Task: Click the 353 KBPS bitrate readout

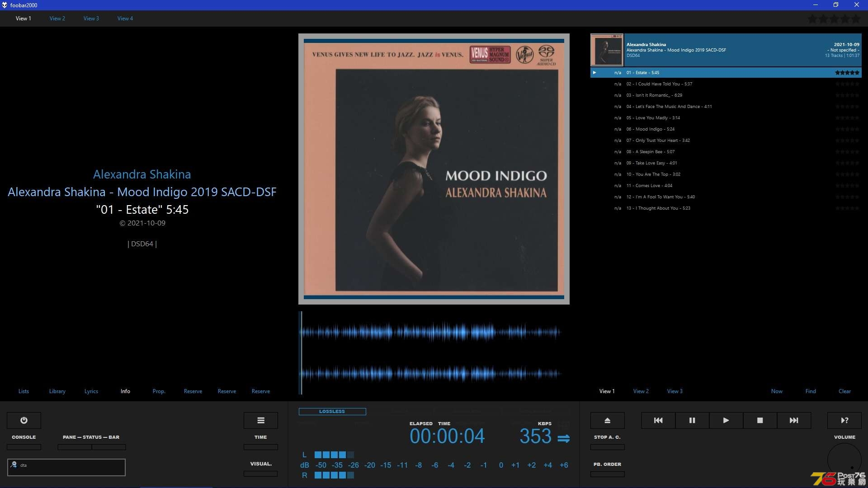Action: [535, 436]
